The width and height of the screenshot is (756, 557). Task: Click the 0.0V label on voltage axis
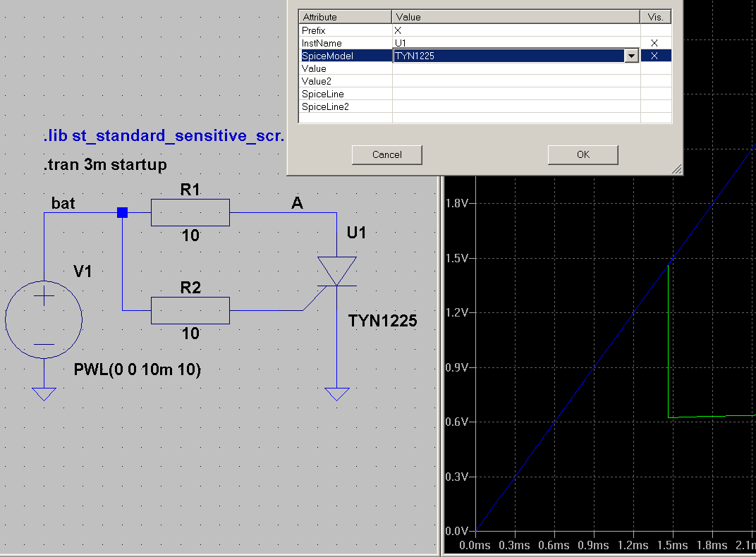[x=456, y=531]
